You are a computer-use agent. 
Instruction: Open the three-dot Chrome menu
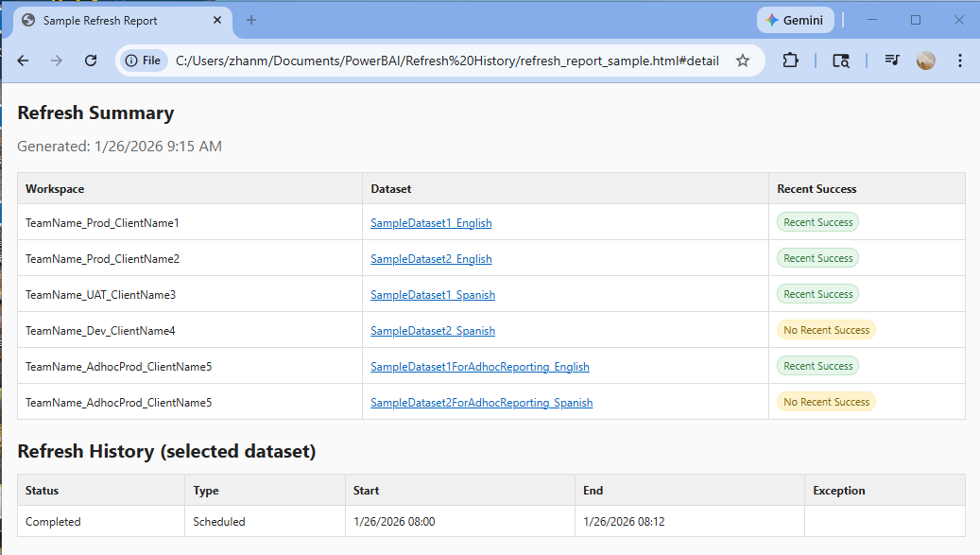(960, 60)
